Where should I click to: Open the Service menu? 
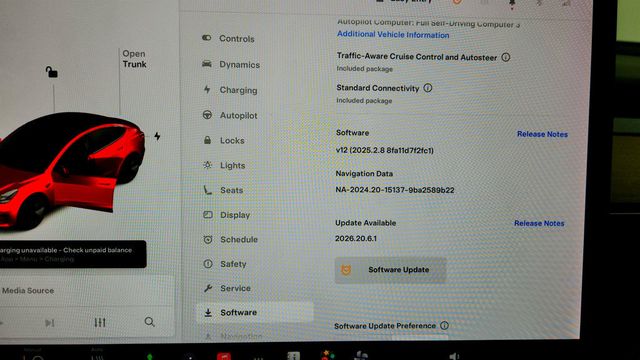[227, 288]
